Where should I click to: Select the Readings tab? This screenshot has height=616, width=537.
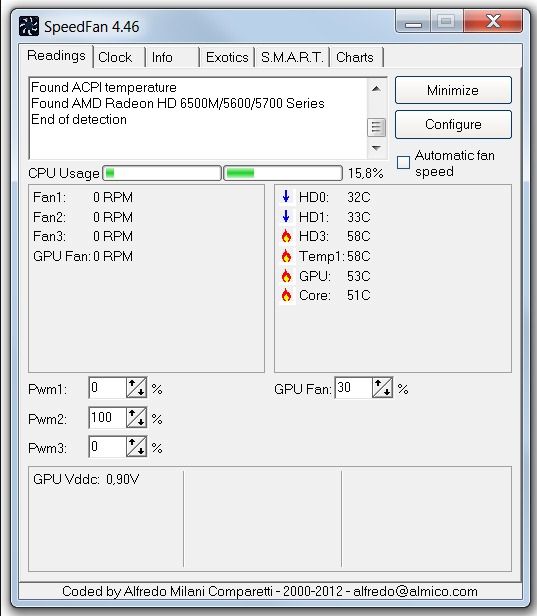(56, 56)
